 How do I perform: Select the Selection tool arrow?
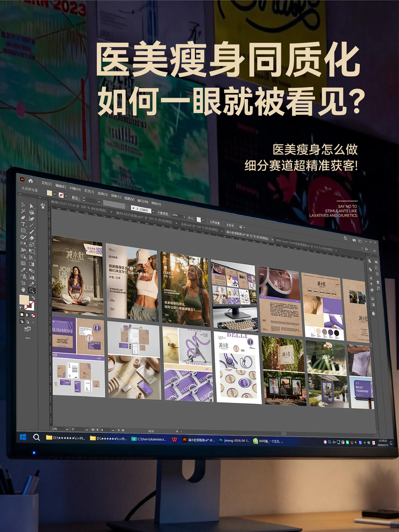tap(23, 205)
